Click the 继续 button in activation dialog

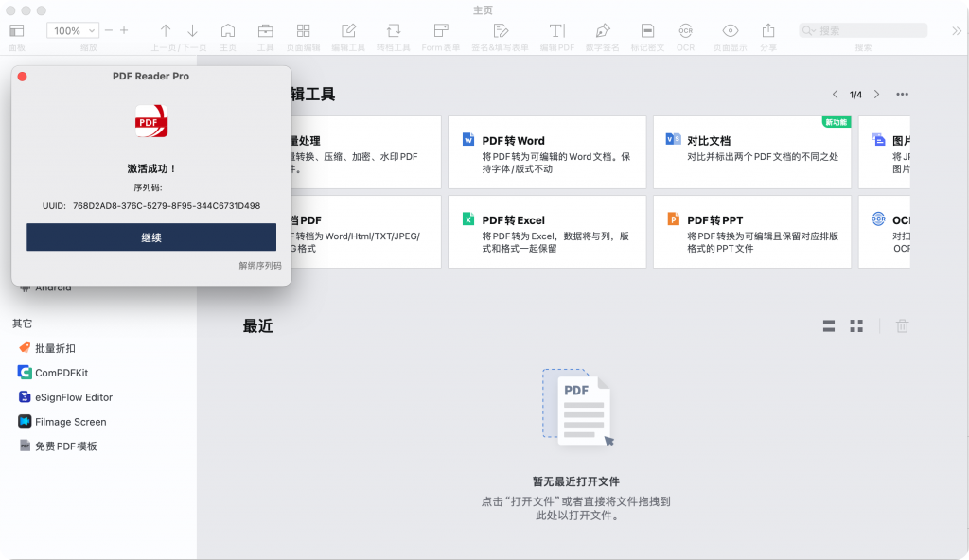point(150,236)
